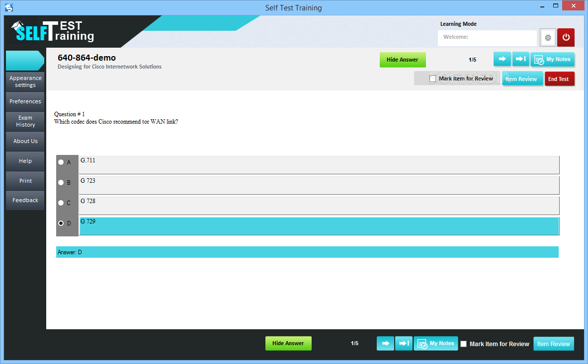
Task: Click the Question # 1 label
Action: tap(70, 114)
